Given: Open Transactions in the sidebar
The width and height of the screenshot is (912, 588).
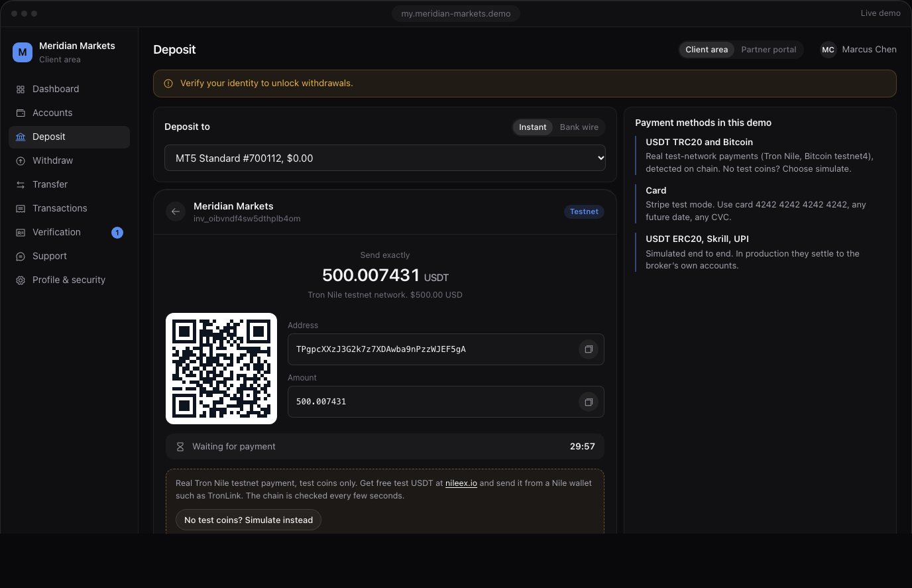Looking at the screenshot, I should [x=69, y=208].
